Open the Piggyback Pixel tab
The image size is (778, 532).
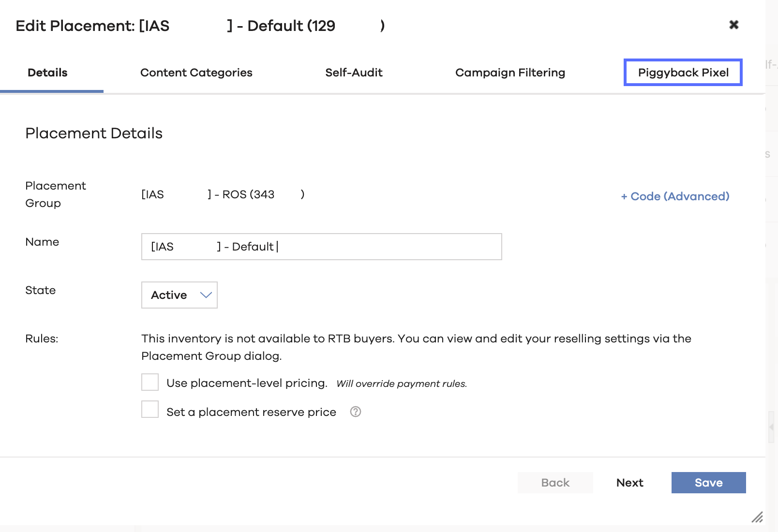pos(683,73)
